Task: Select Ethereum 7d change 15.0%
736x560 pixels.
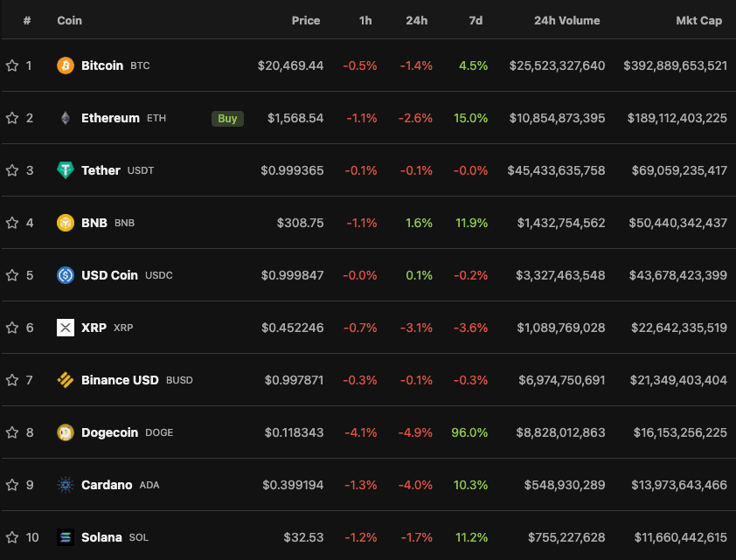Action: click(x=470, y=118)
